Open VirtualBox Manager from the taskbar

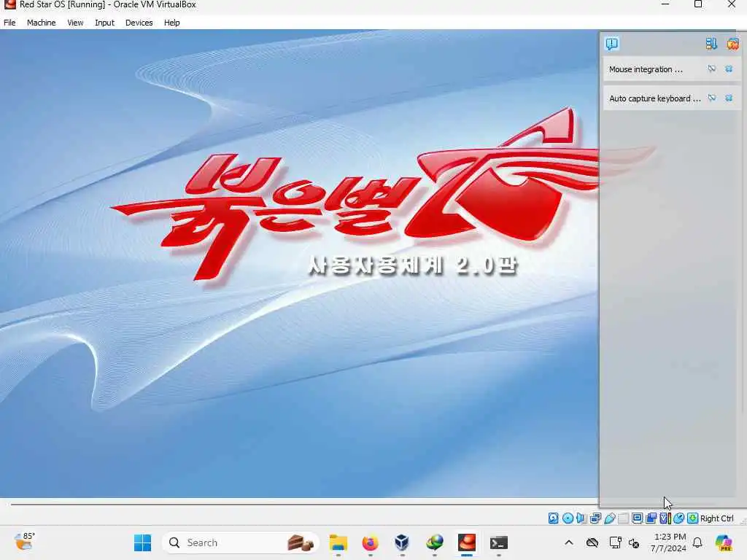click(402, 542)
